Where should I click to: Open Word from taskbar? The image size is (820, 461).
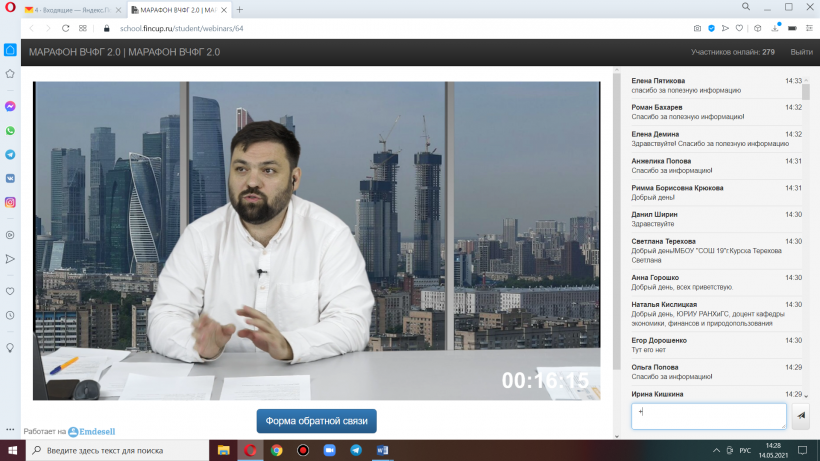pos(382,450)
